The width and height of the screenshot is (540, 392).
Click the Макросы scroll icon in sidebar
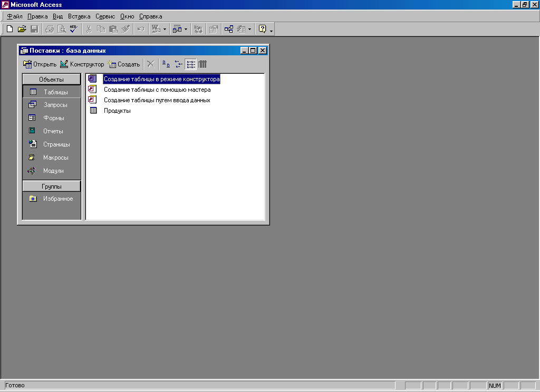point(32,158)
